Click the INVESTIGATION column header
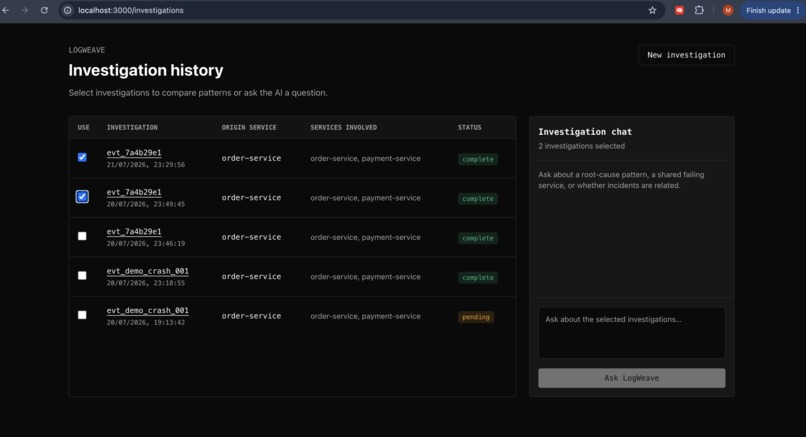Viewport: 806px width, 437px height. click(132, 128)
